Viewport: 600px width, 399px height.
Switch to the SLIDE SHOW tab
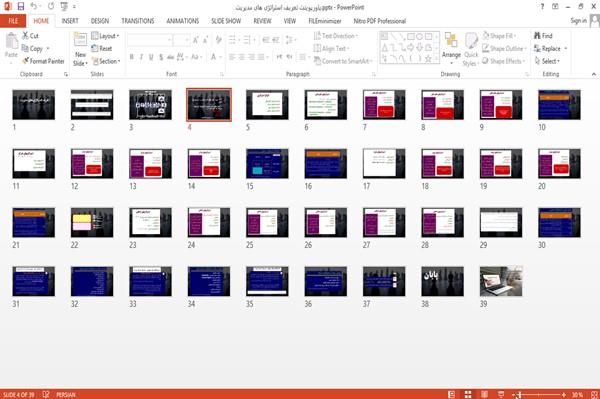click(226, 21)
